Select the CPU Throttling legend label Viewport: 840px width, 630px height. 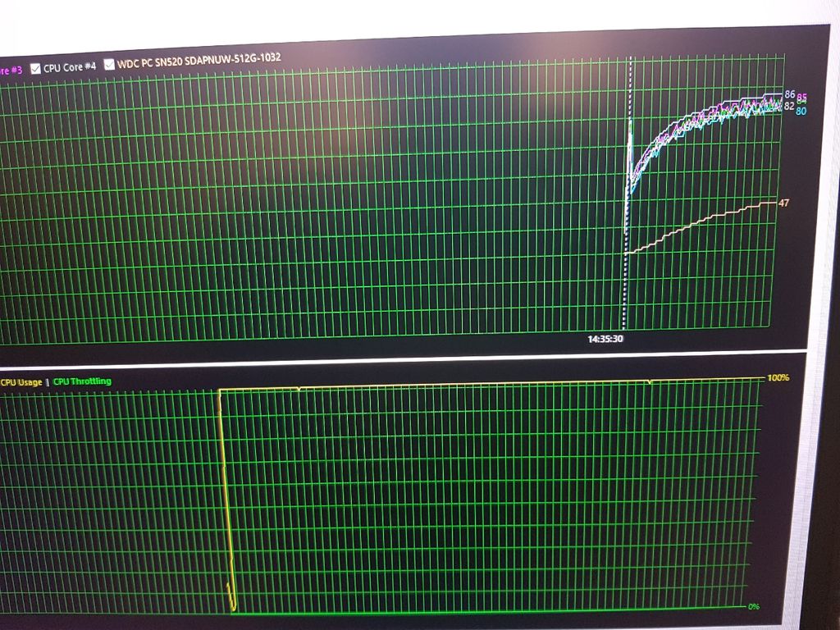83,381
